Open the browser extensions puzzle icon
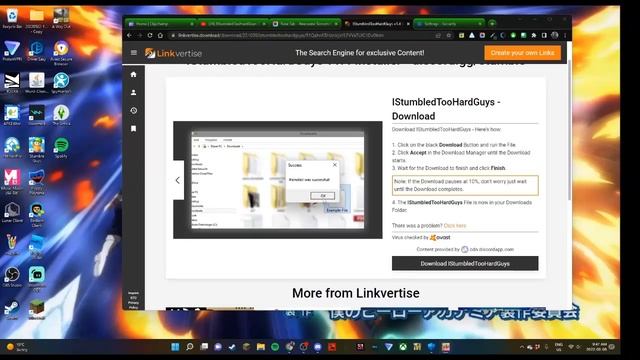The width and height of the screenshot is (640, 360). click(533, 36)
